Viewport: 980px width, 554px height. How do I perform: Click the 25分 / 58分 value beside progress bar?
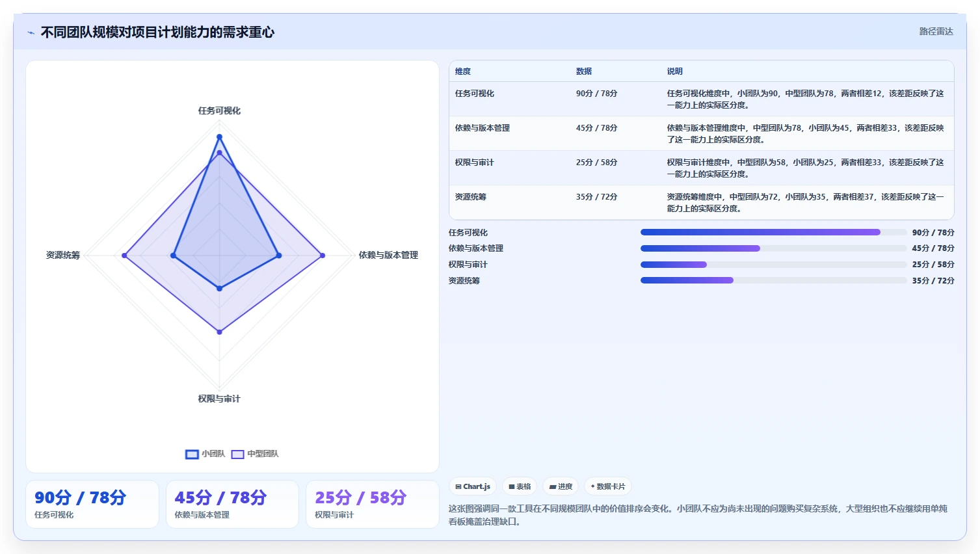pos(933,265)
